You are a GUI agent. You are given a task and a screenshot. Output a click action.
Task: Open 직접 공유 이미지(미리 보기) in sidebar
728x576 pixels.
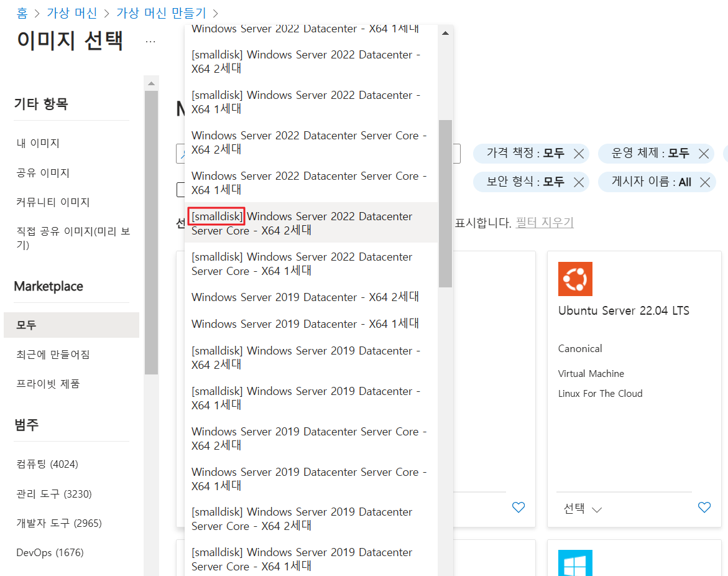73,238
